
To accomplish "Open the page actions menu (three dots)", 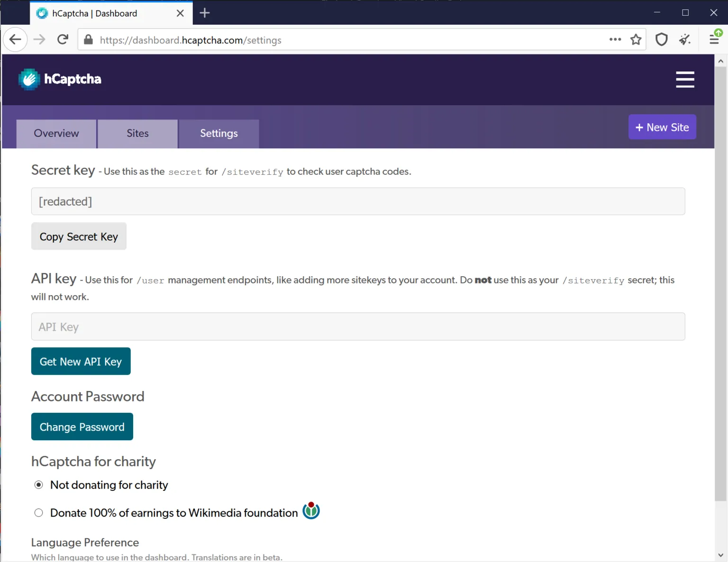I will pos(615,40).
